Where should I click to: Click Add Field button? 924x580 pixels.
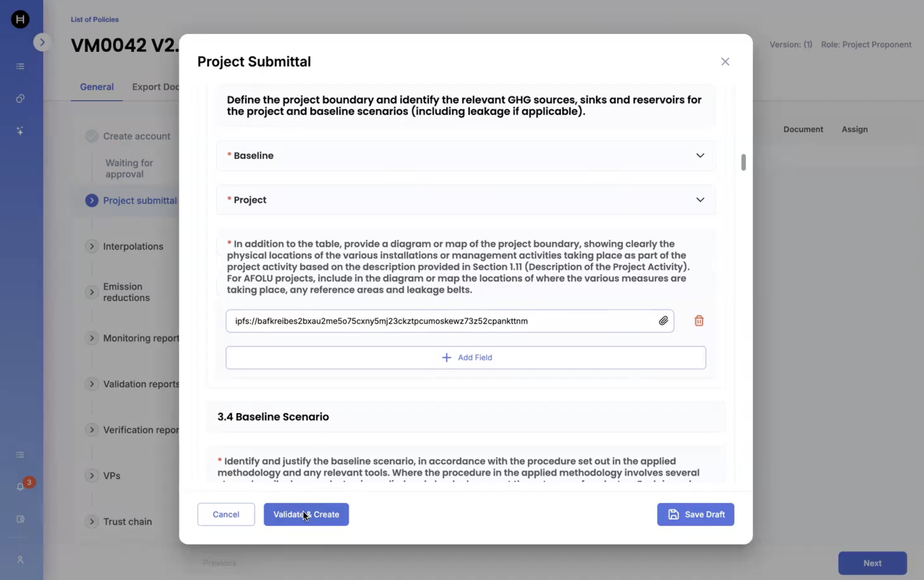point(465,358)
